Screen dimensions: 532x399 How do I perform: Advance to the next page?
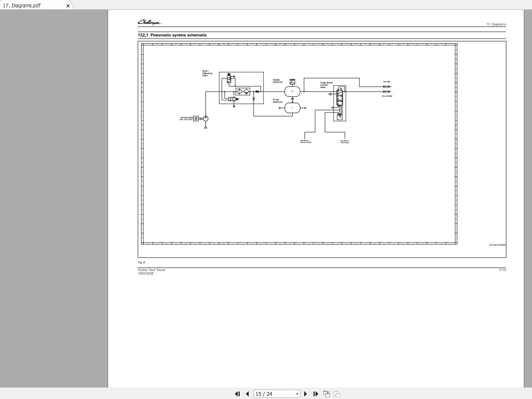click(305, 394)
